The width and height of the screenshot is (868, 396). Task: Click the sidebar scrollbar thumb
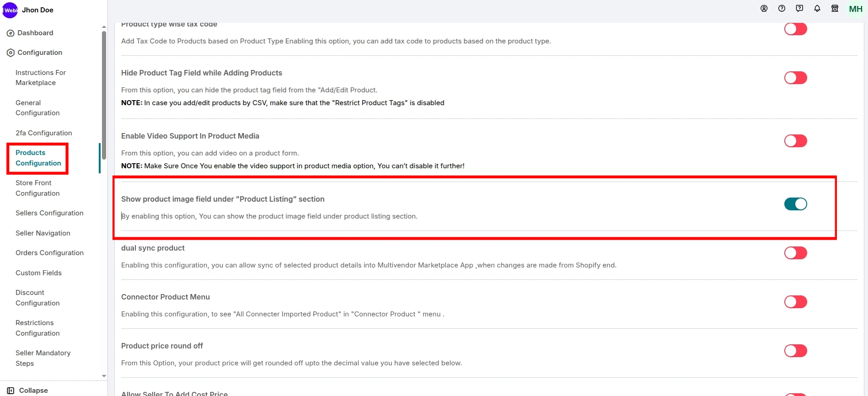point(104,95)
